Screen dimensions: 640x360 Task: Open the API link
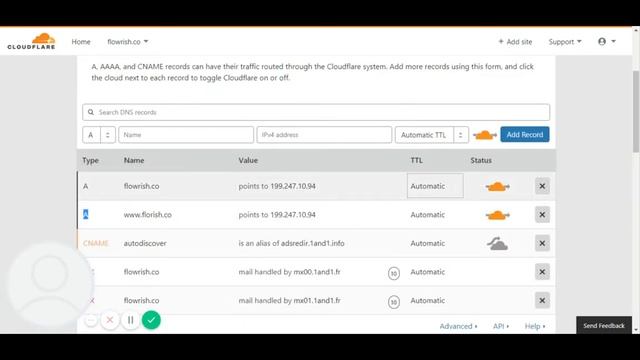(x=501, y=326)
